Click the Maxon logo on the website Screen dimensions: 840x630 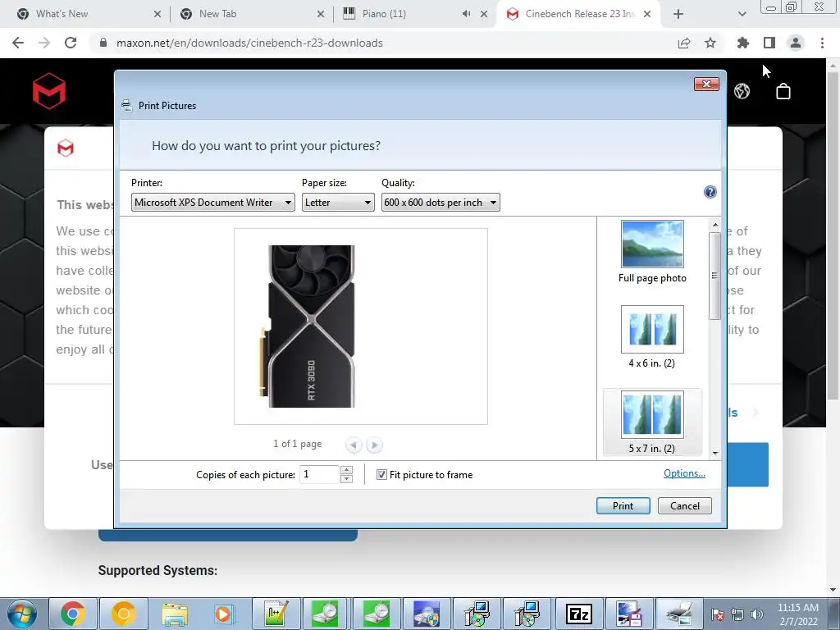[48, 91]
